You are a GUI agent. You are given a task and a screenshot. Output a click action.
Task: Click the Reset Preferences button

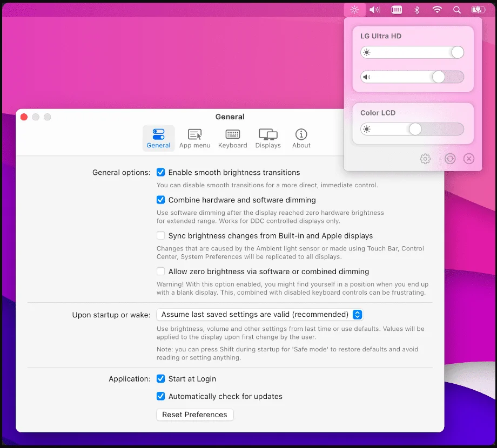click(194, 415)
